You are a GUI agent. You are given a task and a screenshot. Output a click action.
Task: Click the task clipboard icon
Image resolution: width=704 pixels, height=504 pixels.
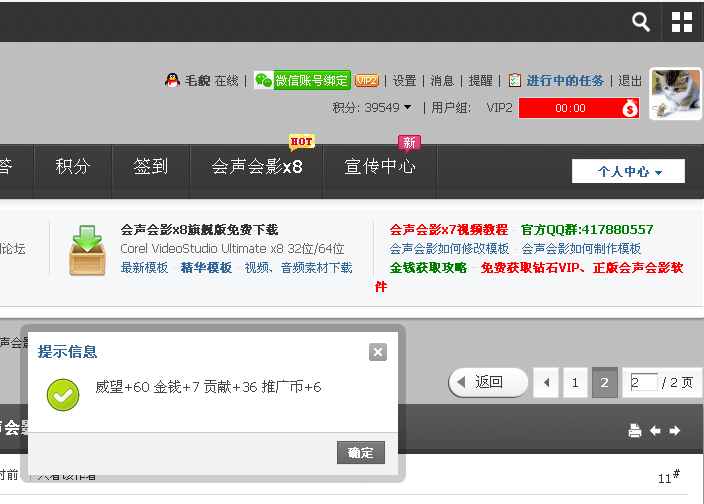515,80
